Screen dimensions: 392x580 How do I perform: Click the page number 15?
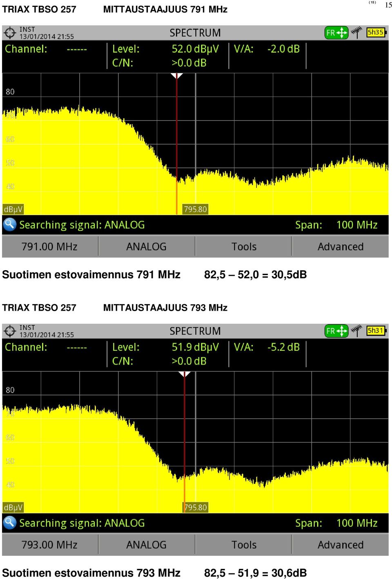[x=388, y=5]
